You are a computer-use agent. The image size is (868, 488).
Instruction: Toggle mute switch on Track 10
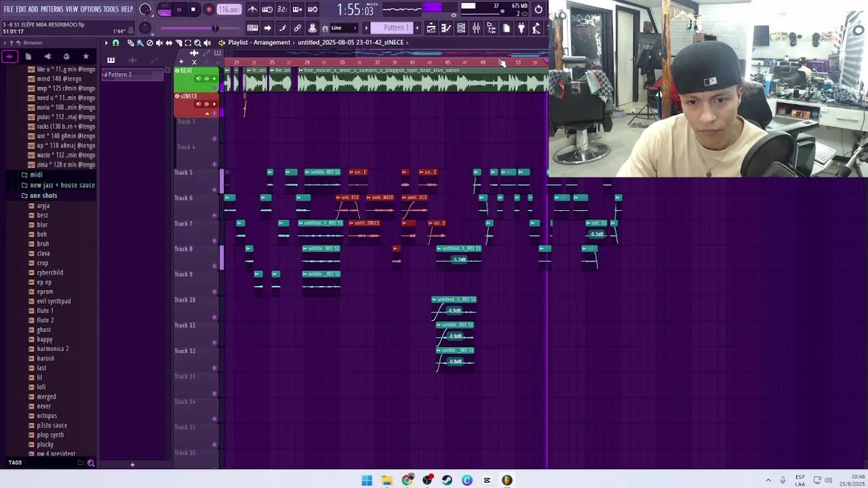(215, 317)
